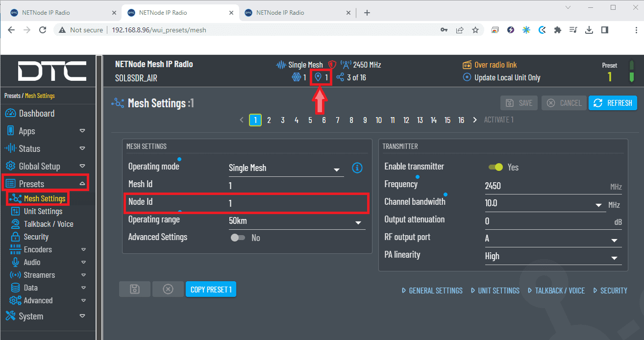Click the circled X discard icon button
This screenshot has height=340, width=644.
point(168,290)
